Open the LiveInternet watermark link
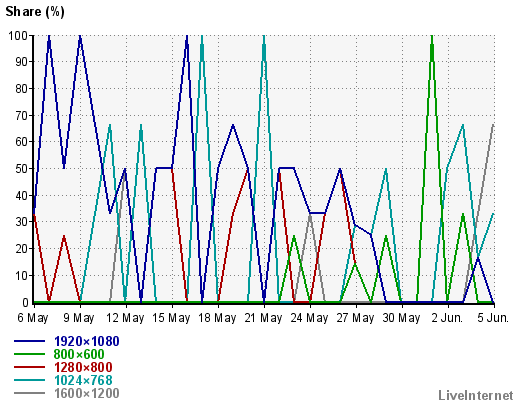 [x=476, y=395]
